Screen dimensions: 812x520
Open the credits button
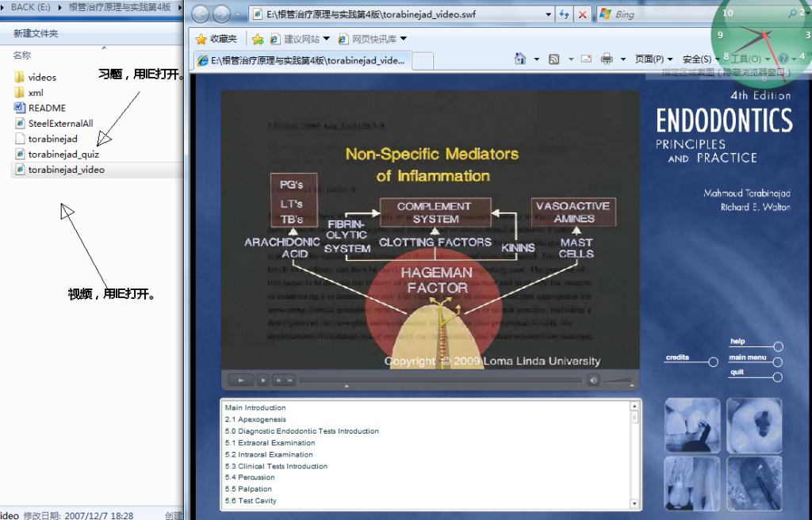click(691, 359)
